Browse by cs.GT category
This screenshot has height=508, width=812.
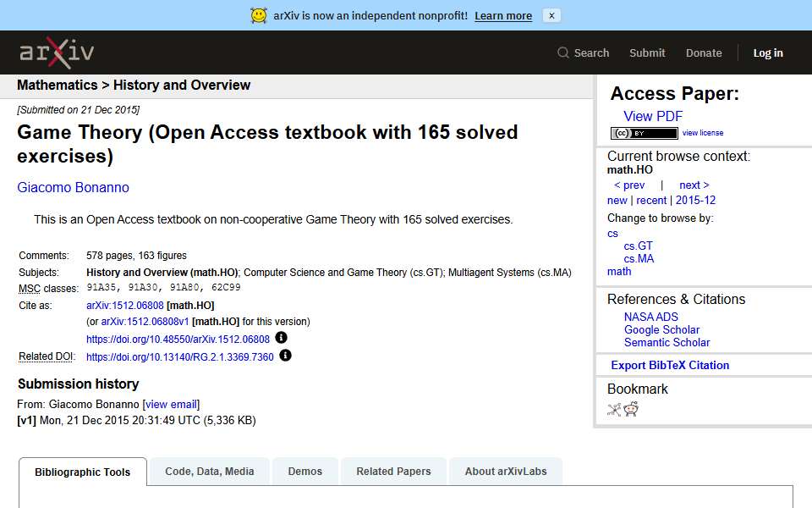638,246
